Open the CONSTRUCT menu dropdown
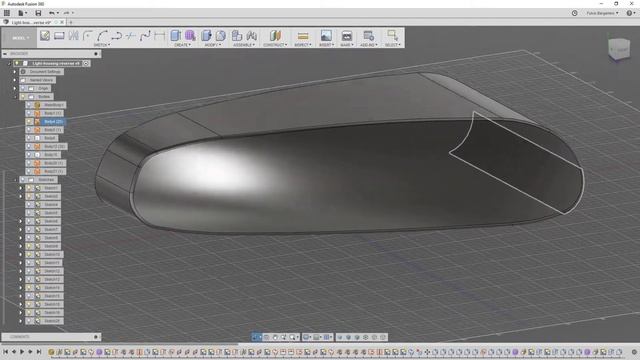640x360 pixels. click(275, 44)
